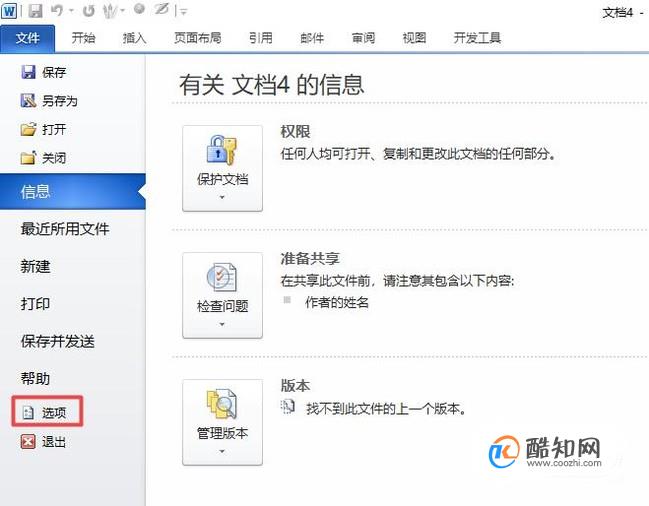Choose 另存为 text in the backstage menu
649x506 pixels.
(60, 101)
